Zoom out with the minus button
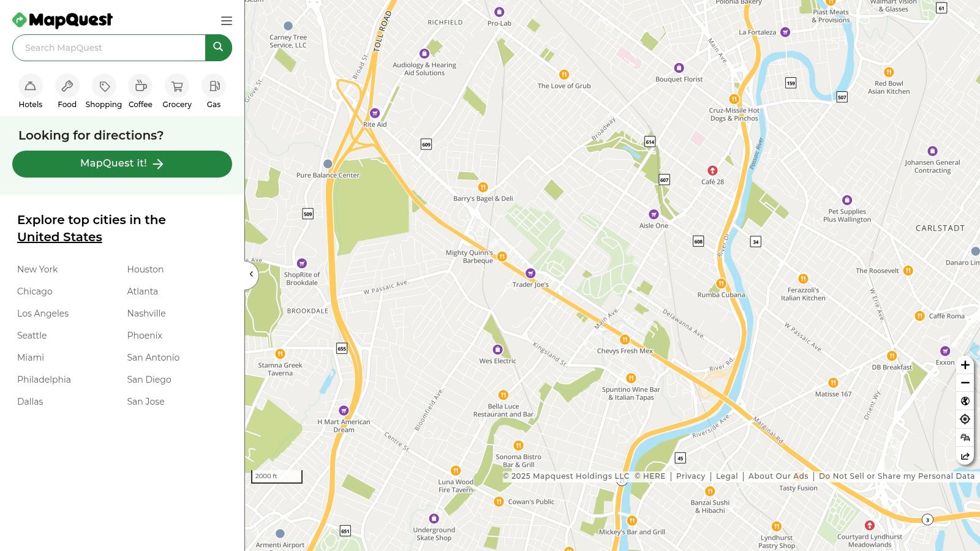 tap(965, 383)
